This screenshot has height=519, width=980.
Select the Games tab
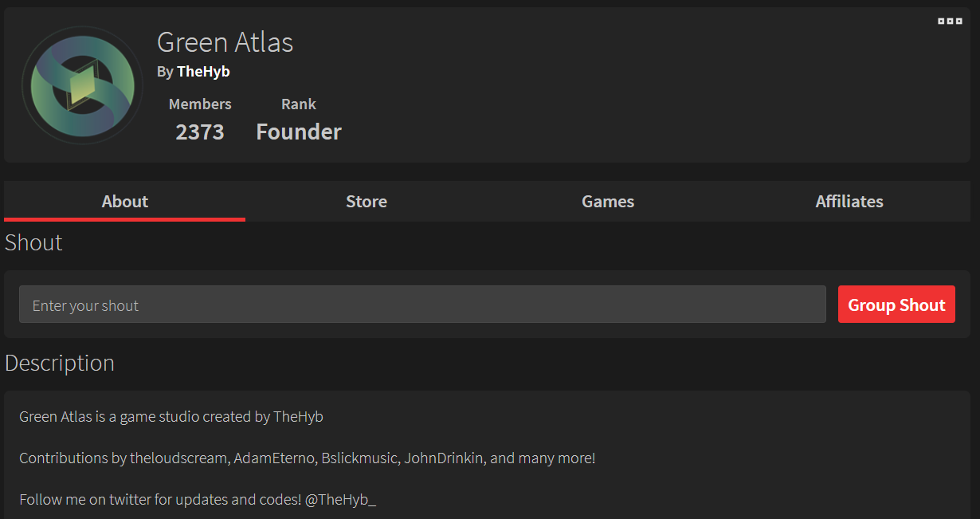608,202
